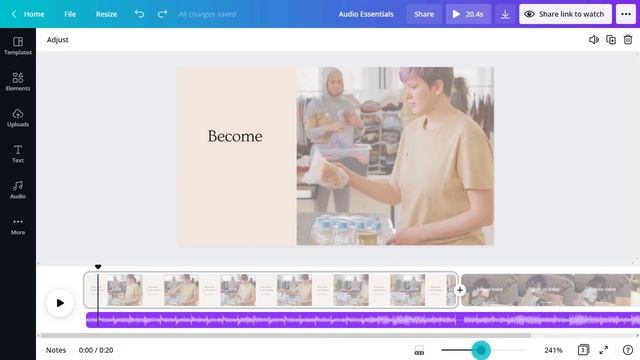This screenshot has height=360, width=640.
Task: Preview the video with the 20.4s play button
Action: click(x=468, y=14)
